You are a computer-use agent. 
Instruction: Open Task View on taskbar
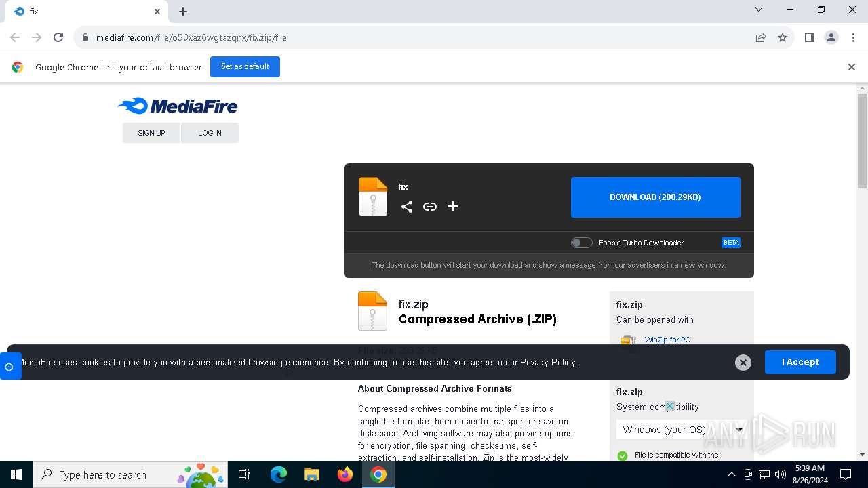tap(244, 474)
